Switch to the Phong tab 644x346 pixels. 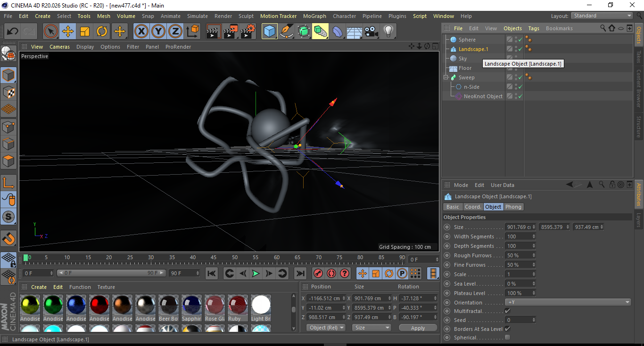coord(513,207)
